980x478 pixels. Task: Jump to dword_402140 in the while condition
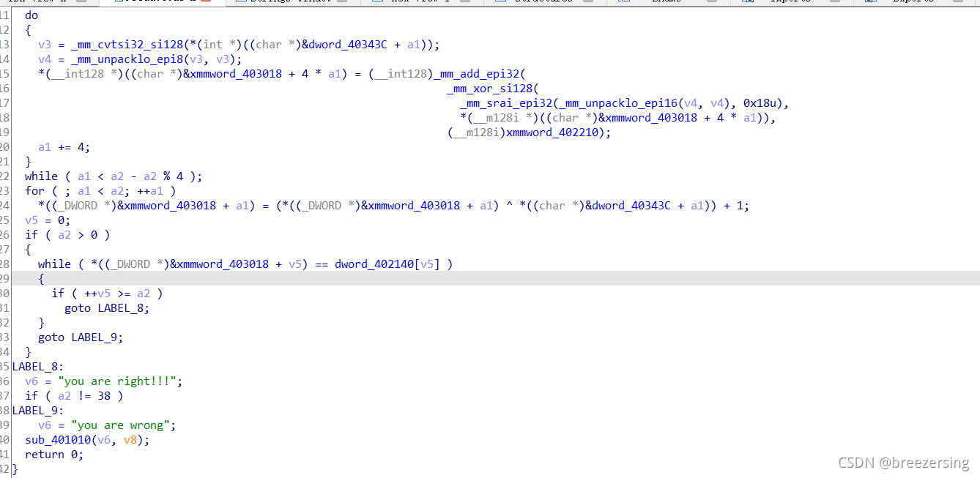point(374,264)
